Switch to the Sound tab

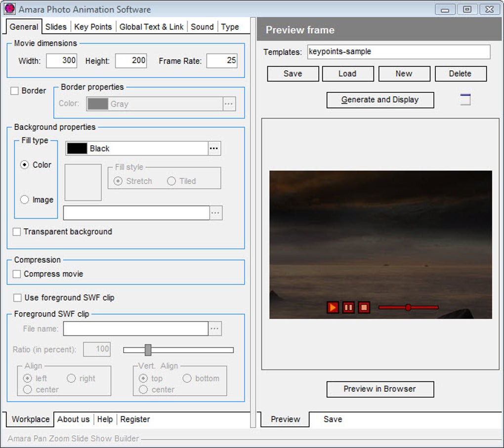coord(202,27)
